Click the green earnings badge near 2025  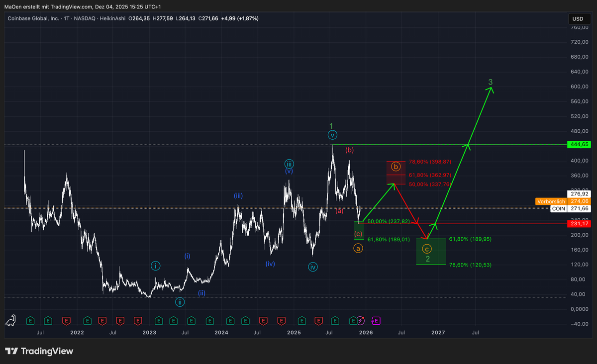pos(302,321)
